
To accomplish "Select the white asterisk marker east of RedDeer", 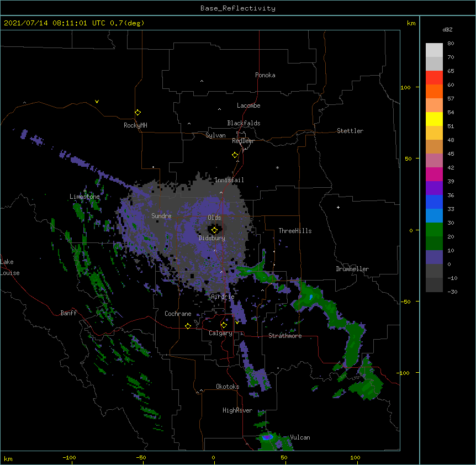I will coord(277,167).
